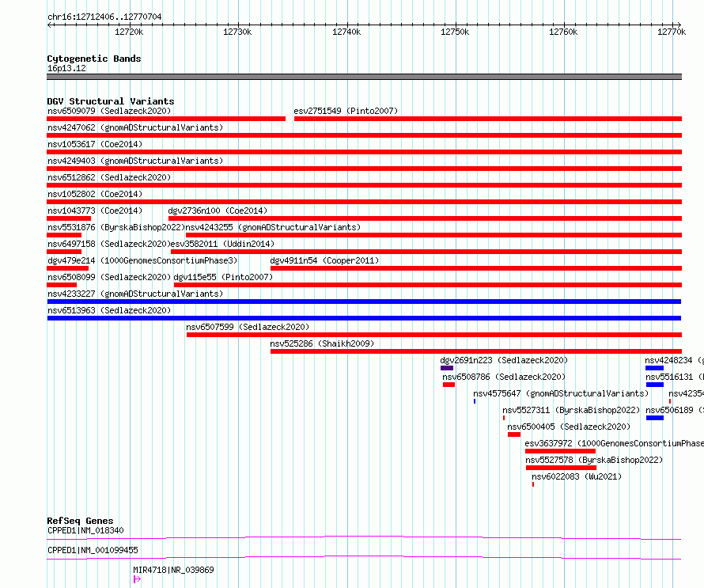Click nsv1043773 (Coe2014) variant label

[x=95, y=211]
